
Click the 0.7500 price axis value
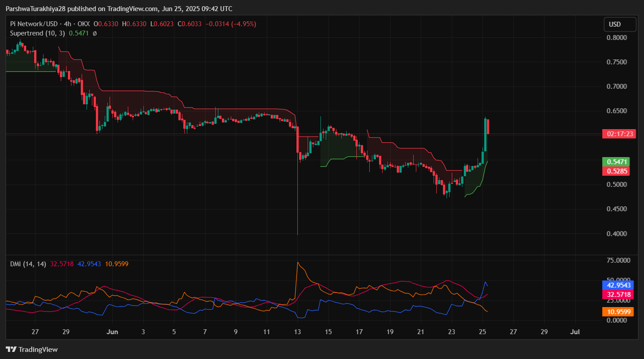(617, 62)
